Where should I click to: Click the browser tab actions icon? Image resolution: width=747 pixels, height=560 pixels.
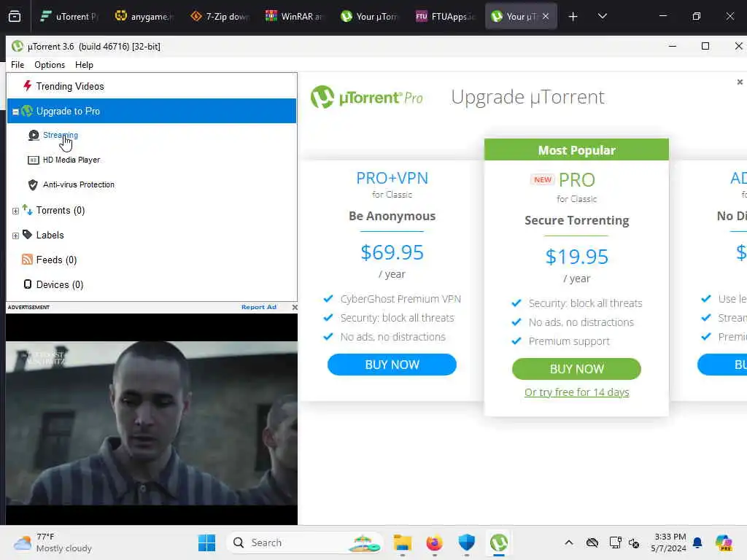[x=15, y=17]
